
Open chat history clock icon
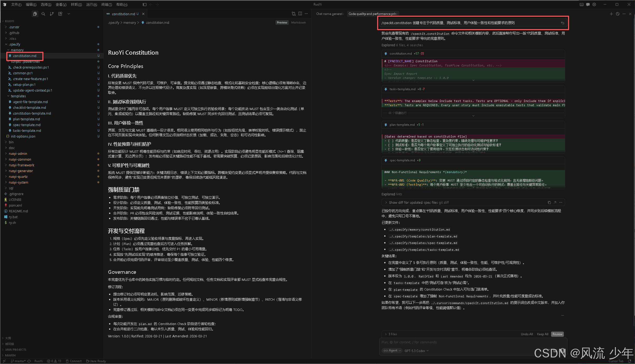click(618, 14)
